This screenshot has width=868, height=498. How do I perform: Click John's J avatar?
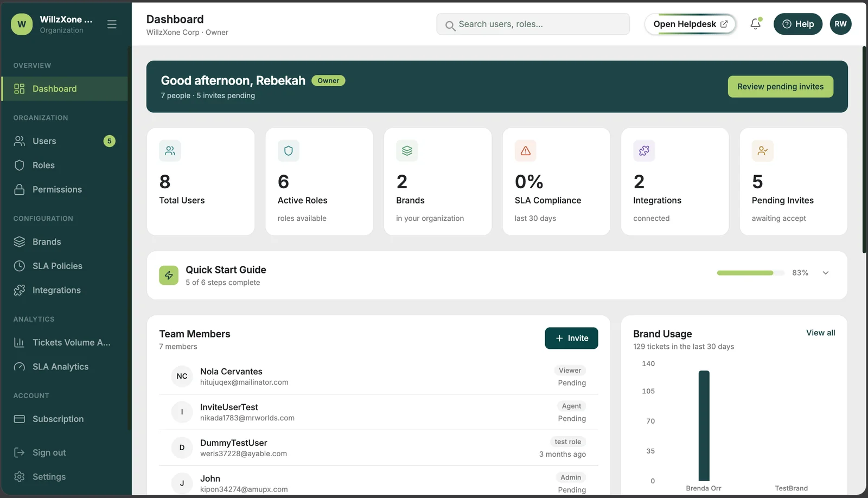pyautogui.click(x=182, y=483)
